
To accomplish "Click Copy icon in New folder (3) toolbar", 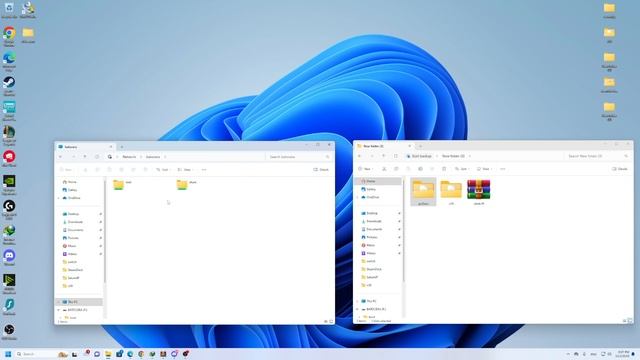I will (x=396, y=169).
